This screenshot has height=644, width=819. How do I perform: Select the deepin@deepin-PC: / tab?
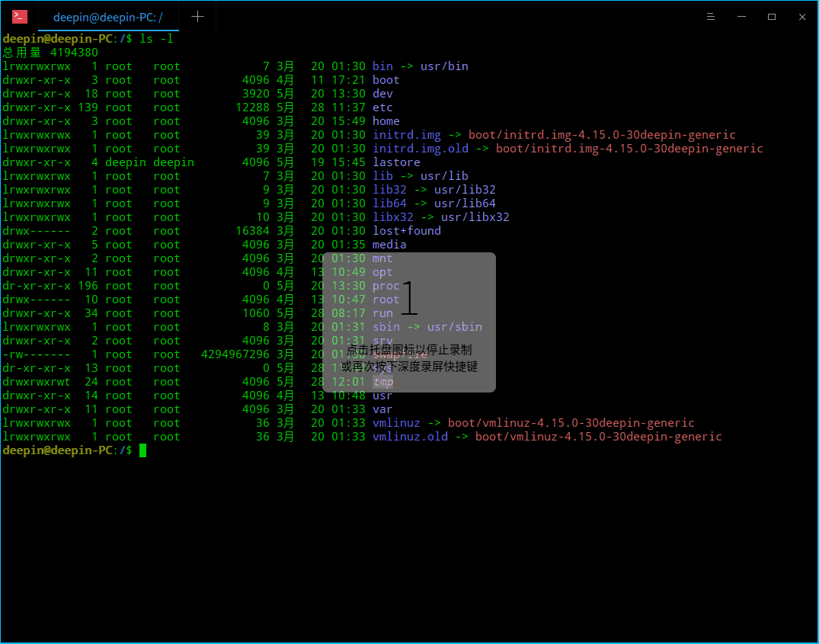(x=108, y=18)
